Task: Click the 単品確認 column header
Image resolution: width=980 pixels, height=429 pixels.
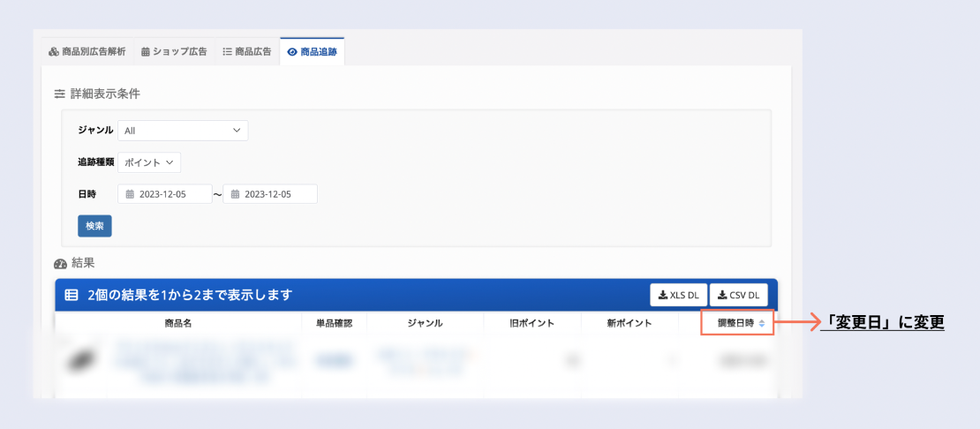Action: [334, 323]
